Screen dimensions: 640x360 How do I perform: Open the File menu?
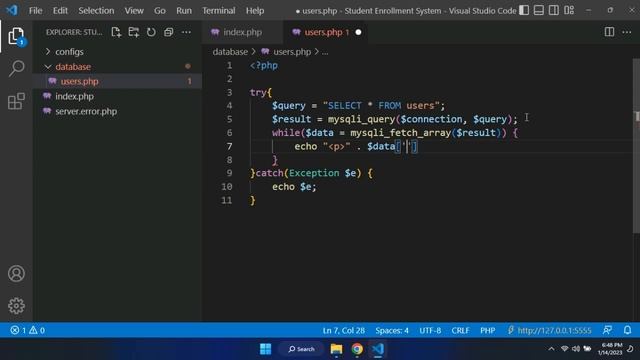[x=36, y=11]
